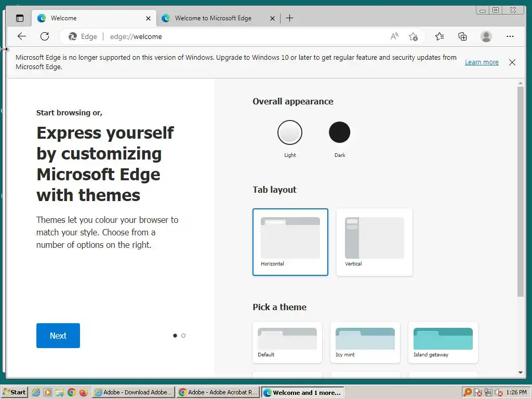Screen dimensions: 532x399
Task: Click the Next button
Action: tap(58, 336)
